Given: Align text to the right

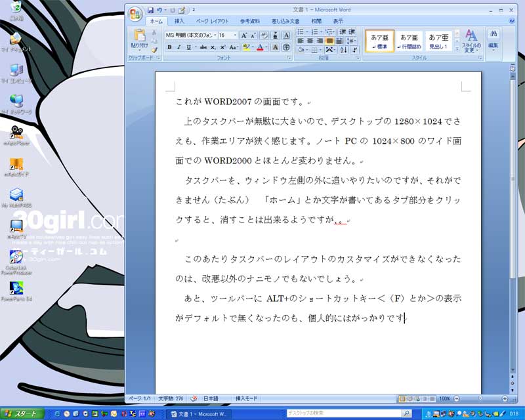Looking at the screenshot, I should 320,41.
